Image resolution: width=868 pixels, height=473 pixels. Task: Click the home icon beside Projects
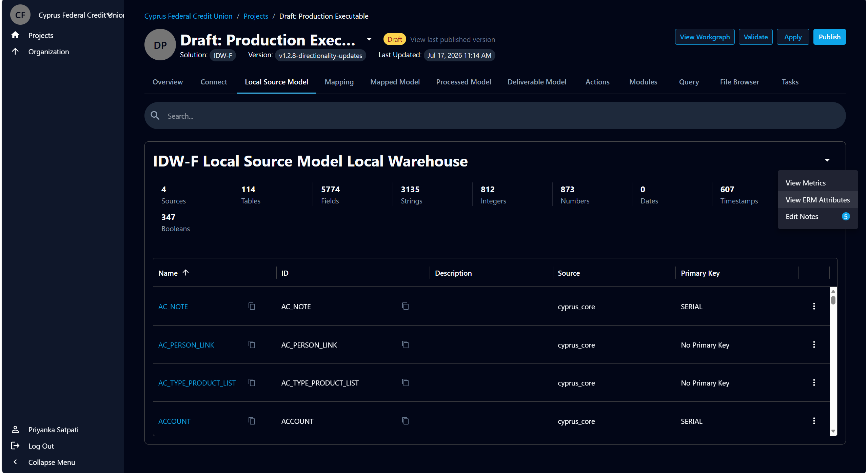(x=15, y=35)
